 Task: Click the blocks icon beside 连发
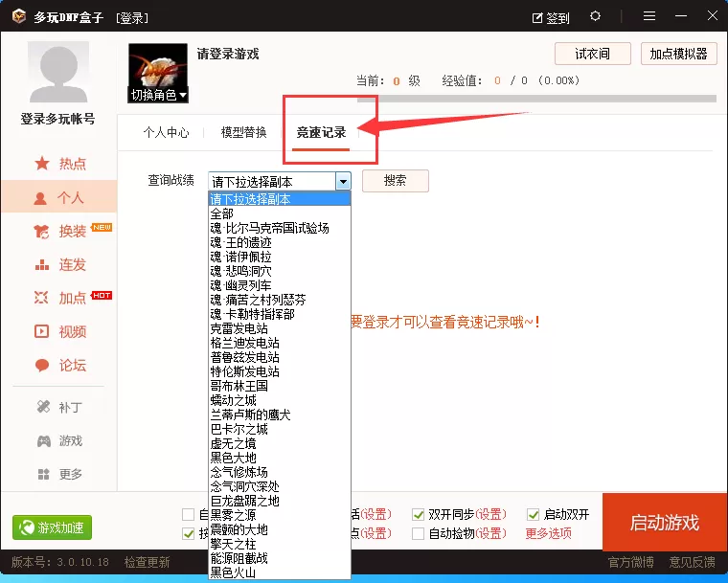click(42, 264)
